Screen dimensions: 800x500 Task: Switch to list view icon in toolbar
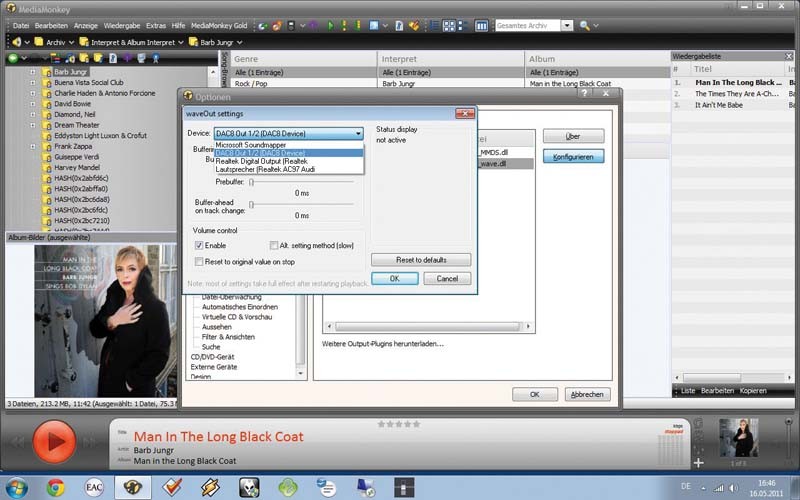click(435, 26)
